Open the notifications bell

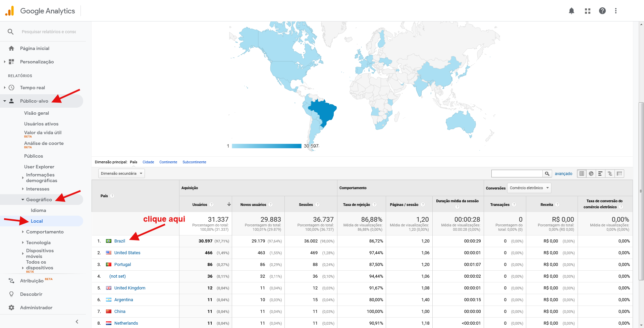pos(572,11)
